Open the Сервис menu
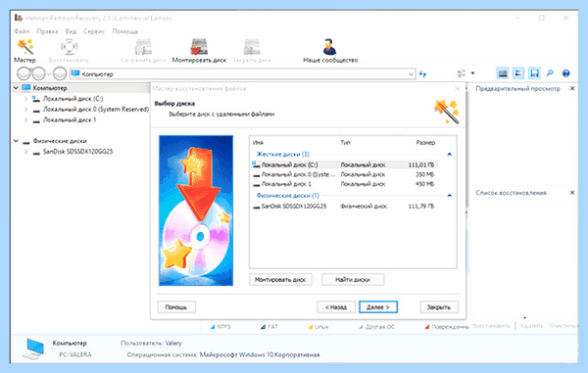Screen dimensions: 588x373 (94, 31)
